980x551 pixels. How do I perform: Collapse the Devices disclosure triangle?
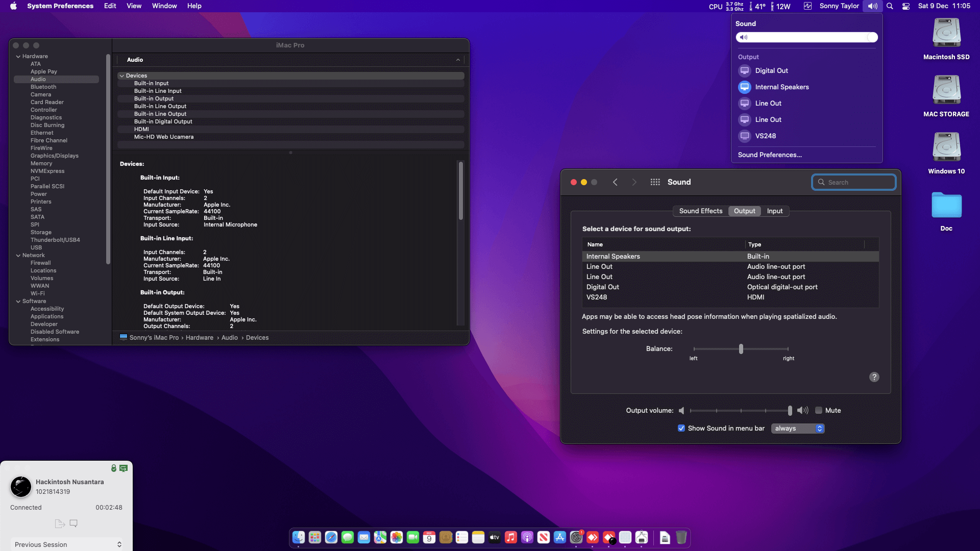pos(122,76)
